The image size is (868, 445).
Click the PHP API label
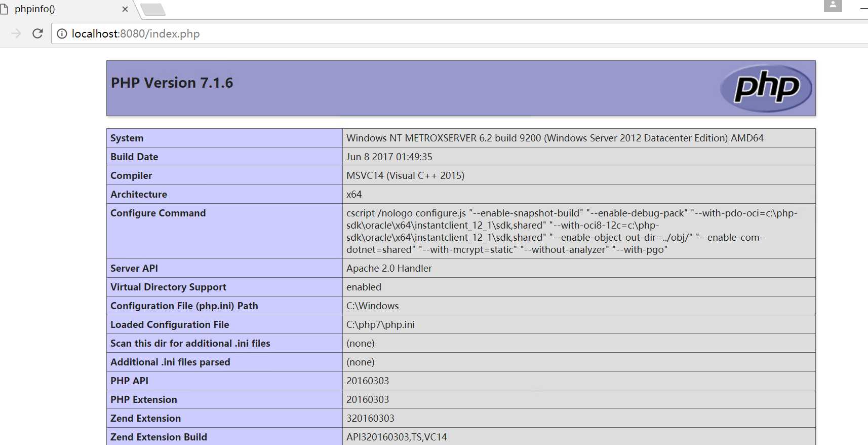coord(130,381)
